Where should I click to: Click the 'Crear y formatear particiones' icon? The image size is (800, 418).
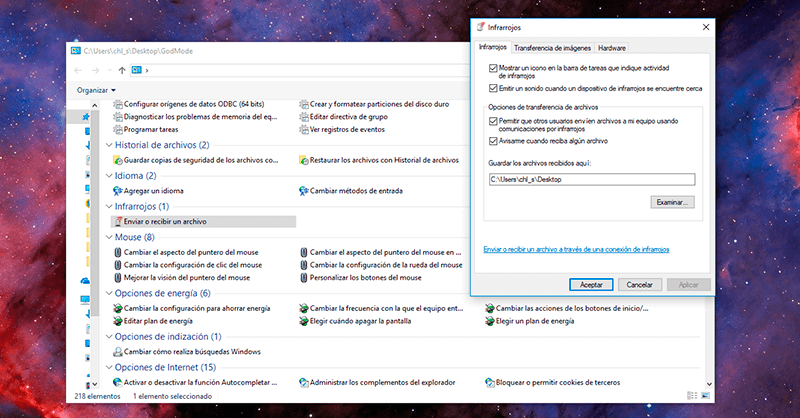tap(304, 104)
